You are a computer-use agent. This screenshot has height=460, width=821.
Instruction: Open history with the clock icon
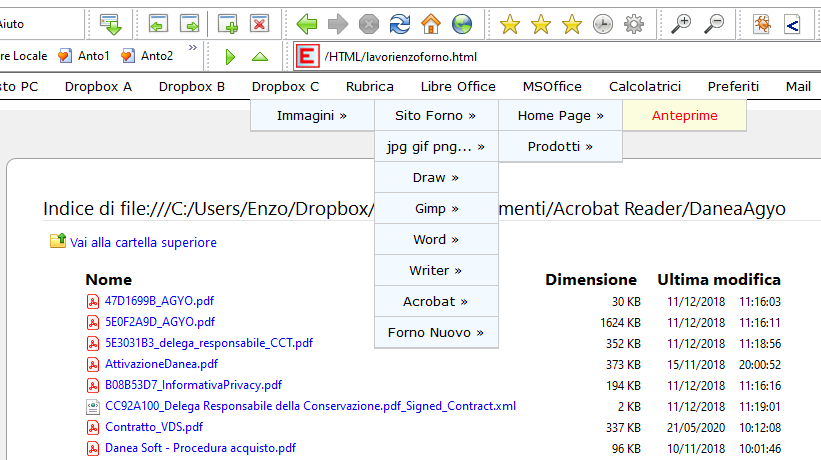coord(603,24)
